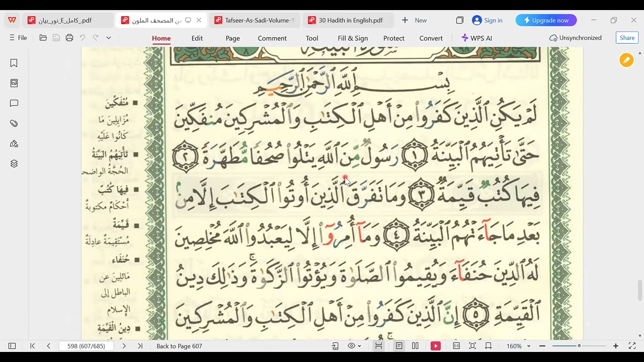This screenshot has width=644, height=362.
Task: Go to the first page
Action: click(33, 346)
